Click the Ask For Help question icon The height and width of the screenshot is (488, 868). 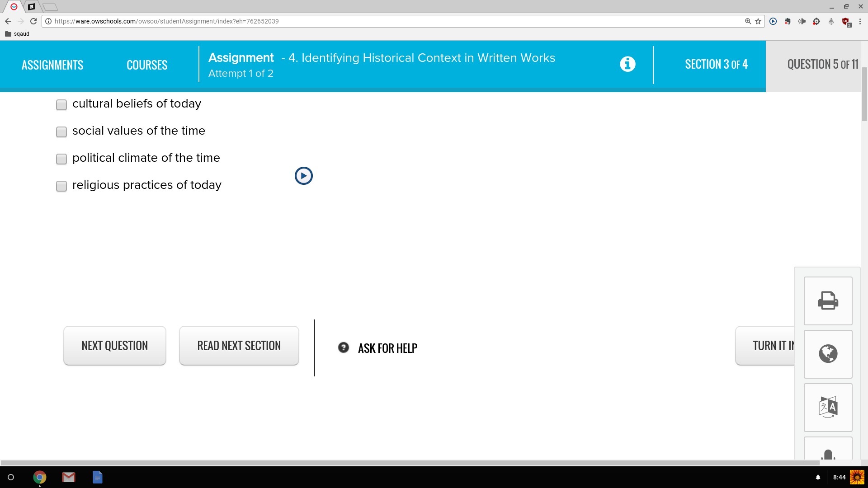[344, 347]
